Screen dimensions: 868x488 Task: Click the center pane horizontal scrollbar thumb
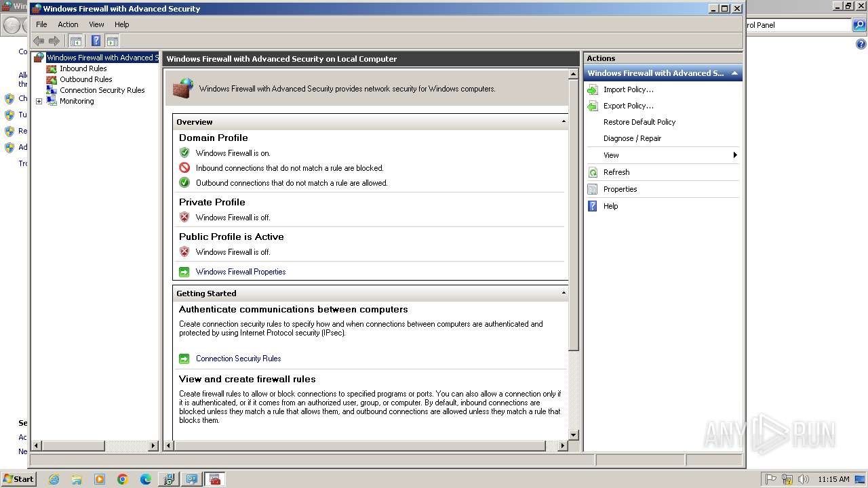(360, 446)
